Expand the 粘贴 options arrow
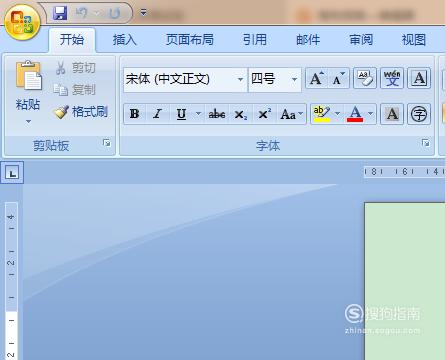Image resolution: width=445 pixels, height=360 pixels. click(28, 121)
